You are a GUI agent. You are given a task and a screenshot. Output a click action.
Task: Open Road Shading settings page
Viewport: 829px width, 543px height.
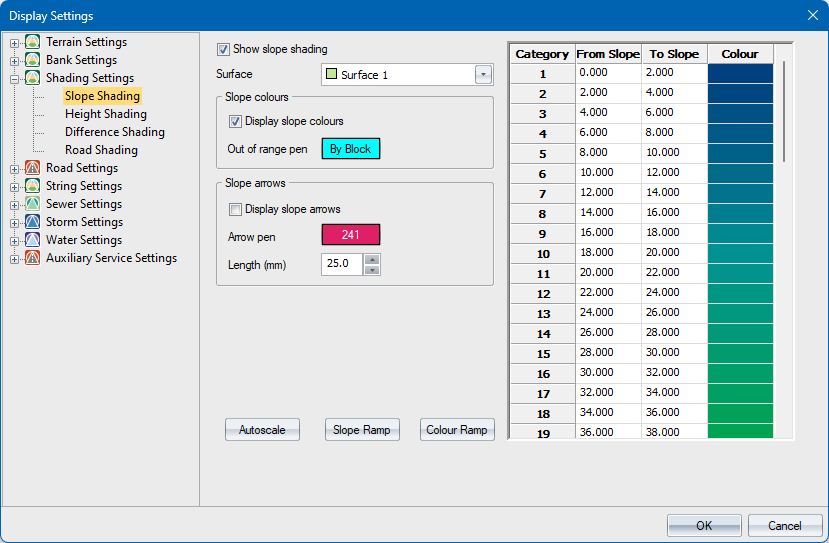[101, 150]
